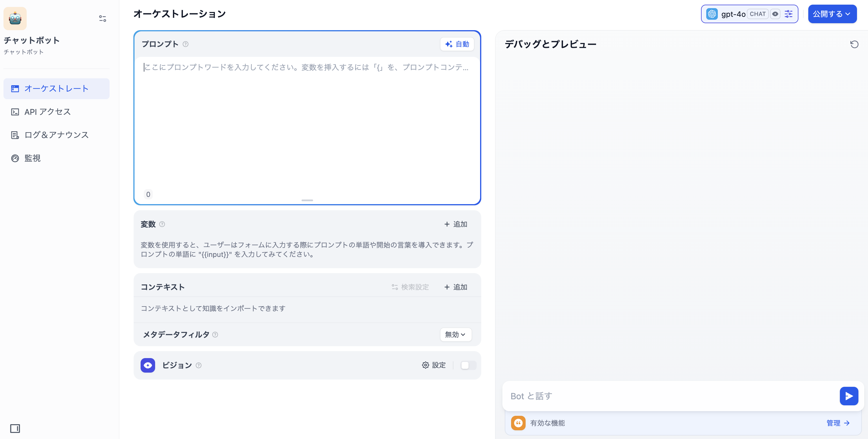Viewport: 868px width, 439px height.
Task: Click help icon next to 変数
Action: coord(162,224)
